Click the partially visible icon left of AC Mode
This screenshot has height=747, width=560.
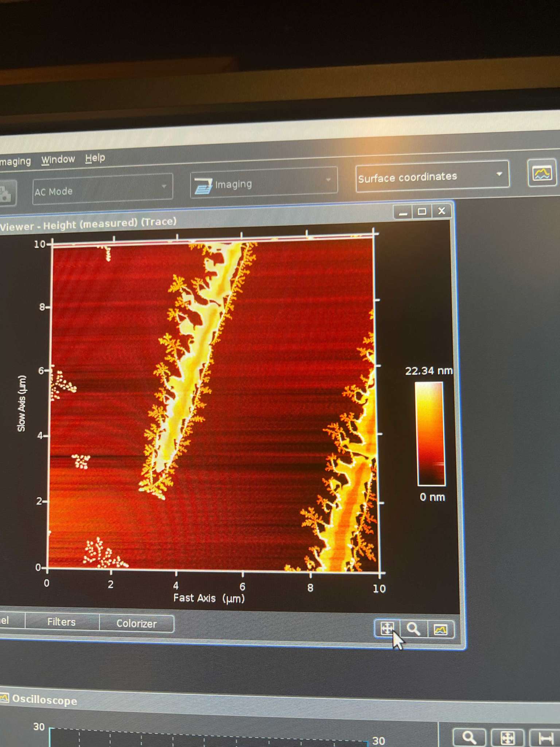click(x=7, y=193)
